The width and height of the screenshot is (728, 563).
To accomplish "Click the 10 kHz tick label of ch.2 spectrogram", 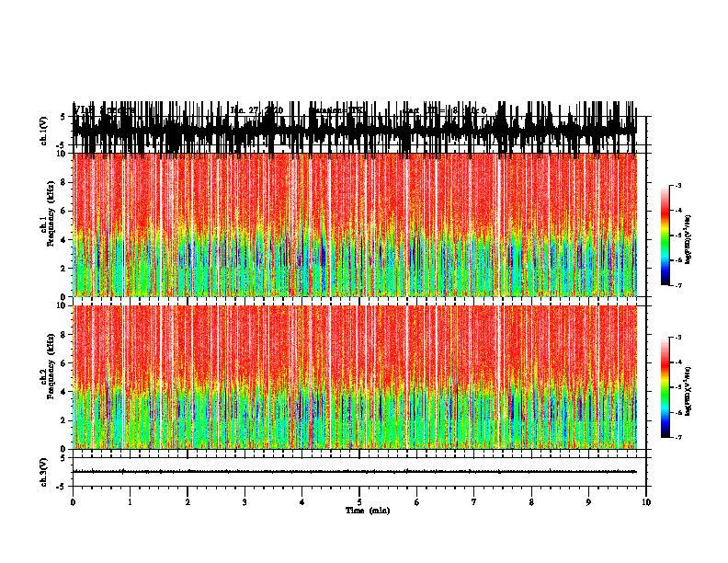I will coord(62,305).
